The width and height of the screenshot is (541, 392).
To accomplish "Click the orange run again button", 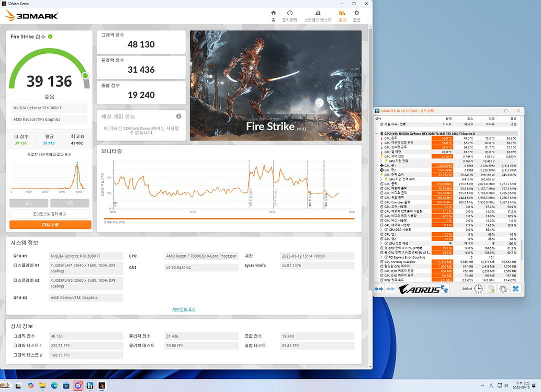I will point(50,224).
